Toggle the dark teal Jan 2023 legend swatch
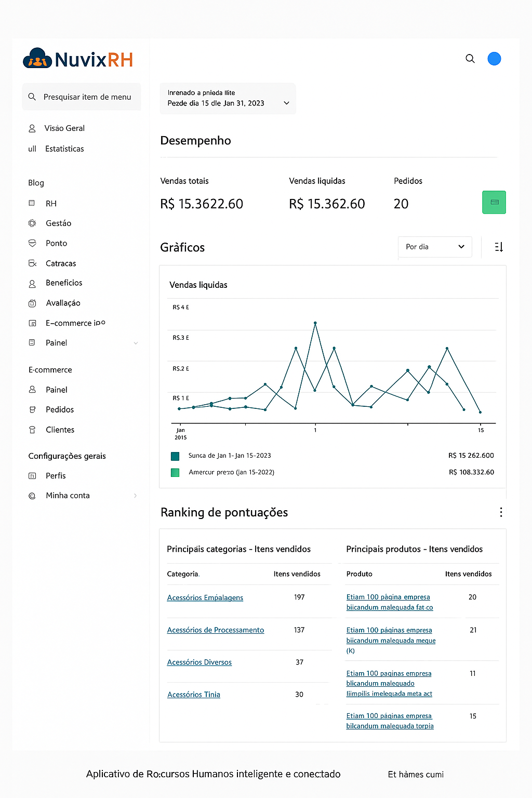 point(175,456)
